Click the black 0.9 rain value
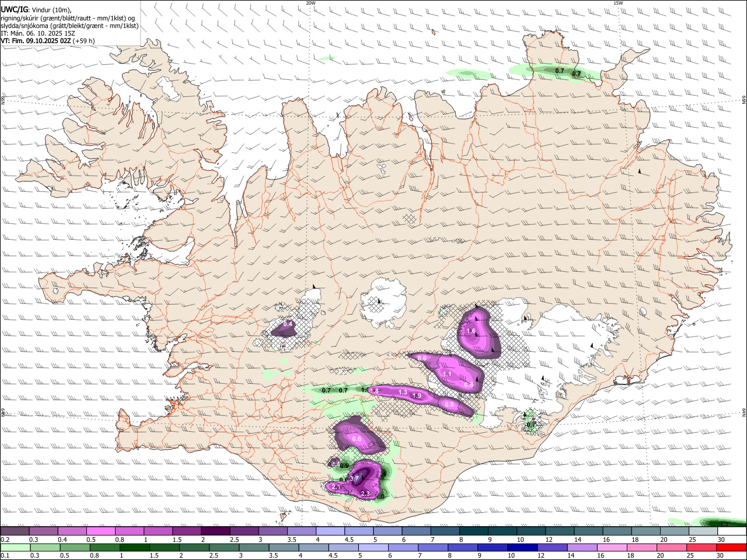Viewport: 747px width, 560px height. pos(344,466)
